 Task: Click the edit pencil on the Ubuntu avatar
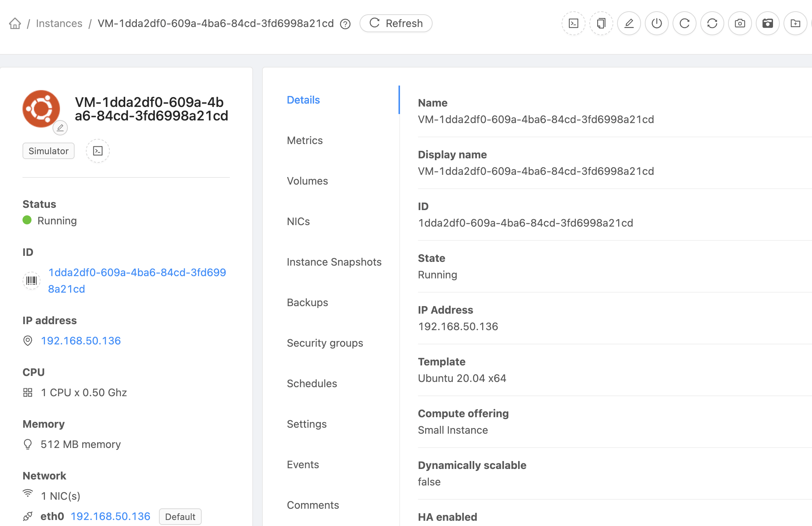coord(60,128)
